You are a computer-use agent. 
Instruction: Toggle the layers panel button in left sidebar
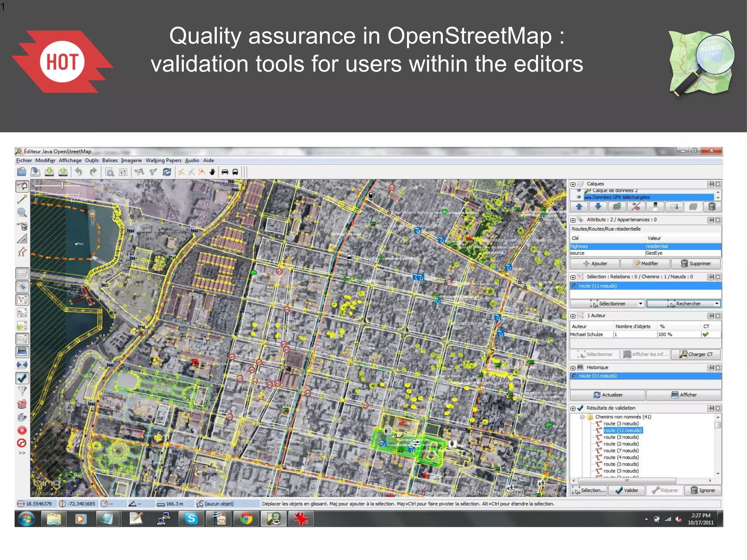tap(22, 273)
